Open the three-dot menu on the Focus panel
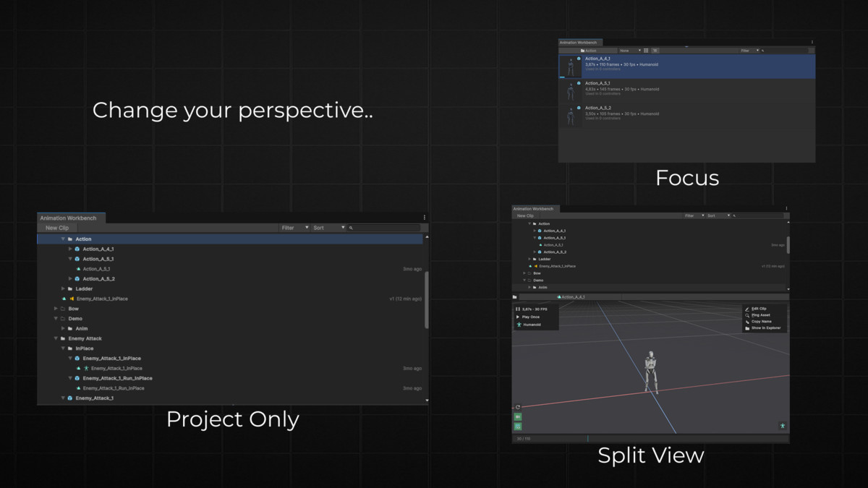 click(x=812, y=42)
